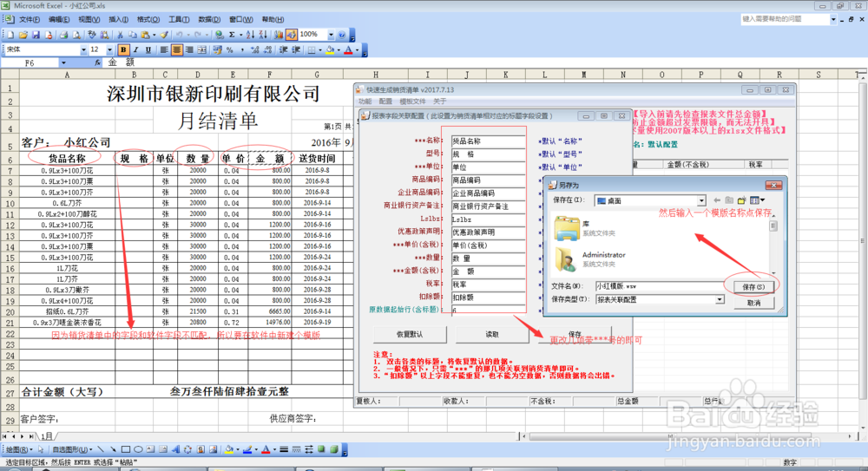Select the 1月 sheet tab
Screen dimensions: 868x471
click(47, 436)
